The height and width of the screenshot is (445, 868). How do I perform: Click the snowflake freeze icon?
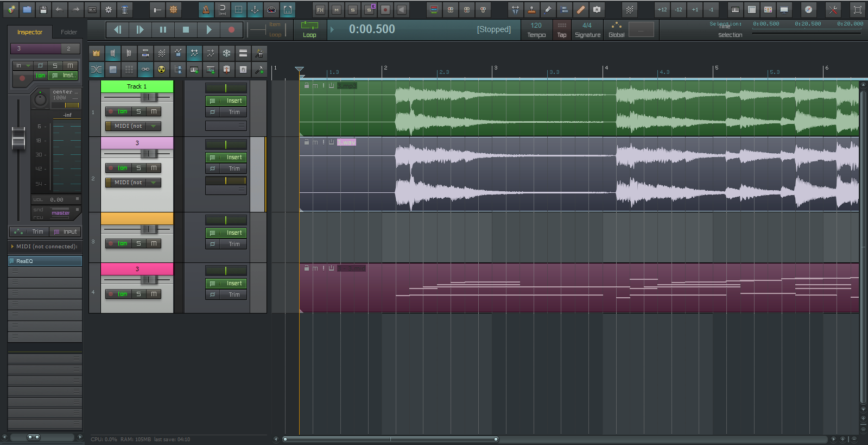(x=227, y=53)
